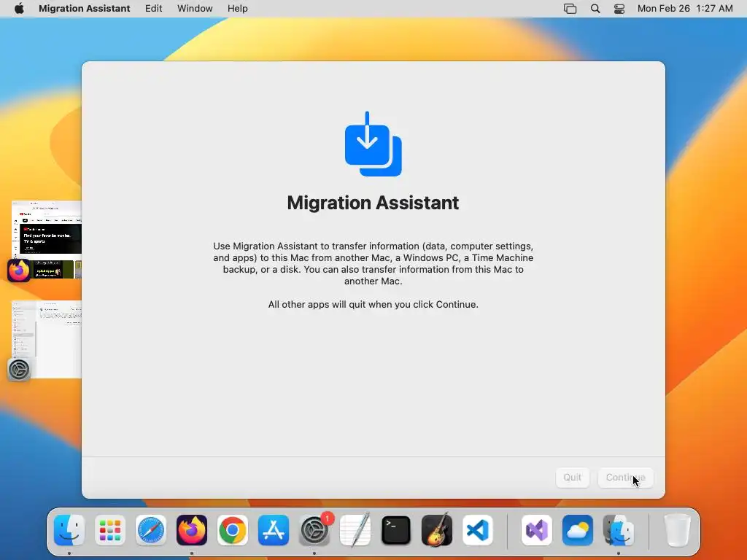Screen dimensions: 747x560
Task: Switch to Firefox window thumbnail in Stage Manager
Action: pyautogui.click(x=47, y=239)
